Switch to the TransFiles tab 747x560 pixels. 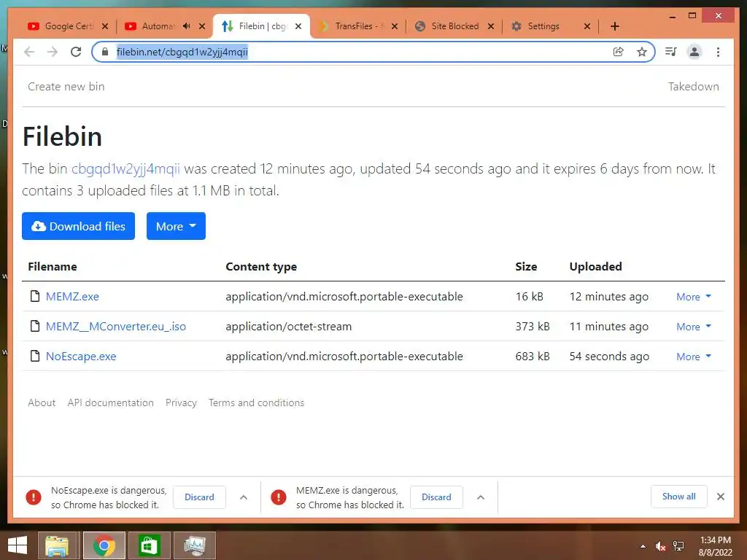[358, 26]
